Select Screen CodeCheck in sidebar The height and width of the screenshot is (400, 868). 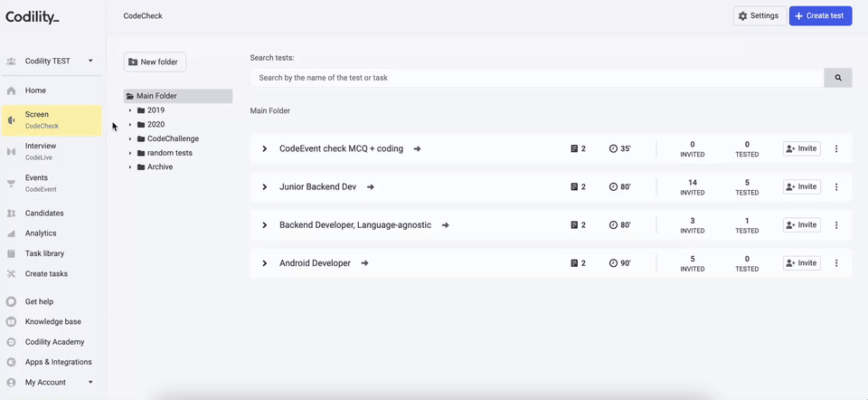pos(51,120)
